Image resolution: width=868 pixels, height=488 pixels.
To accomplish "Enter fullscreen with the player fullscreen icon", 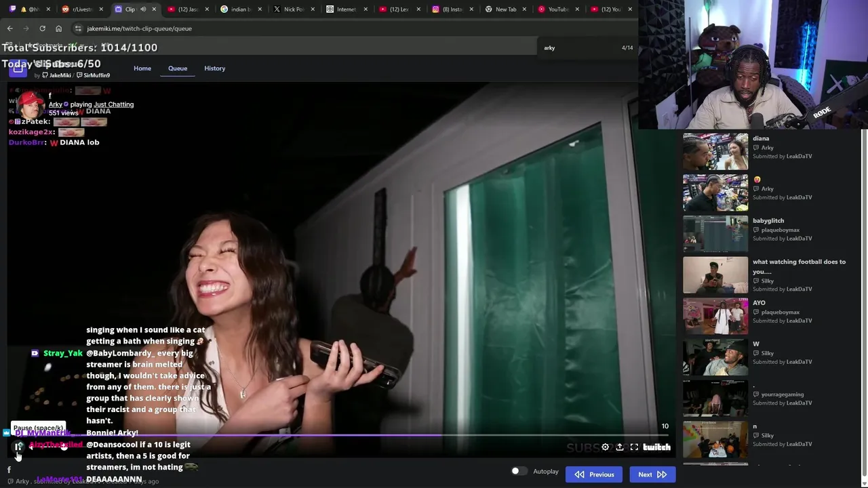I will (634, 447).
